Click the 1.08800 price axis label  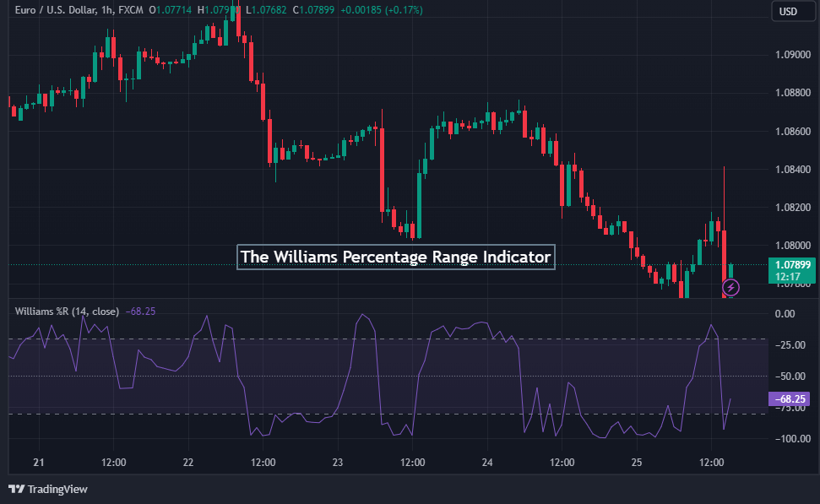point(793,93)
